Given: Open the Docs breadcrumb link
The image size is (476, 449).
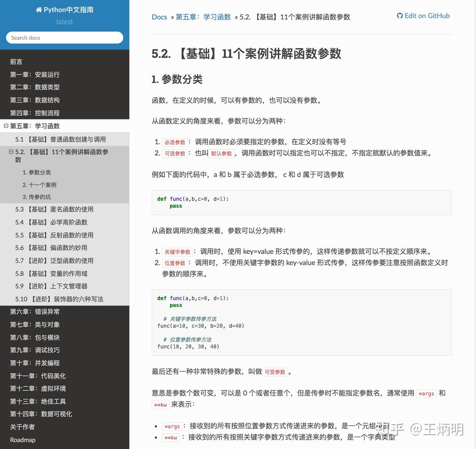Looking at the screenshot, I should (x=159, y=17).
